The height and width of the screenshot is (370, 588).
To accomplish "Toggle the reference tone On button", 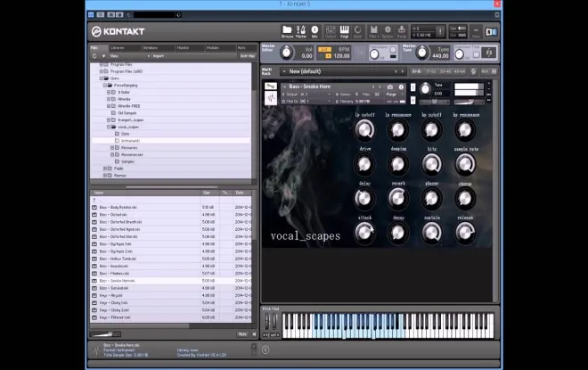I will click(x=476, y=54).
